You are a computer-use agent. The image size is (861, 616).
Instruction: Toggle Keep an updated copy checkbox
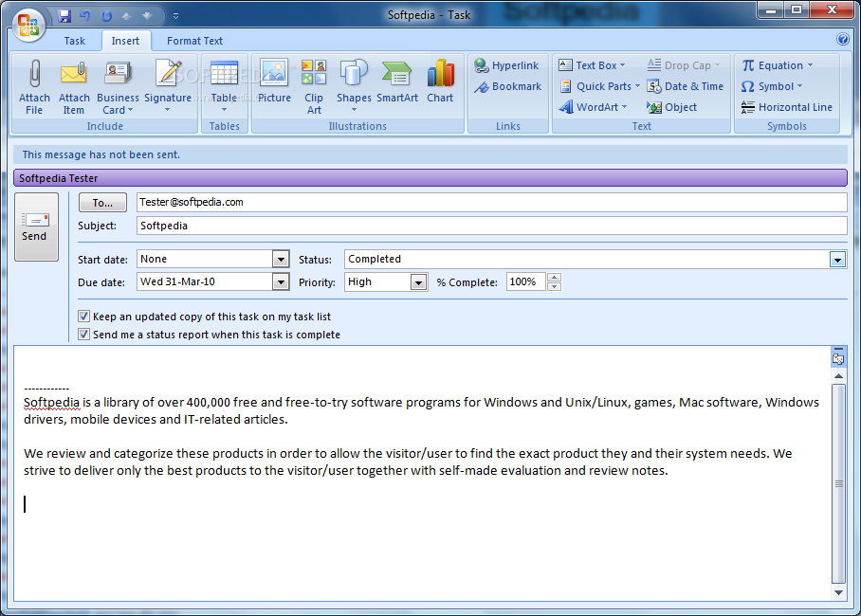pyautogui.click(x=83, y=317)
